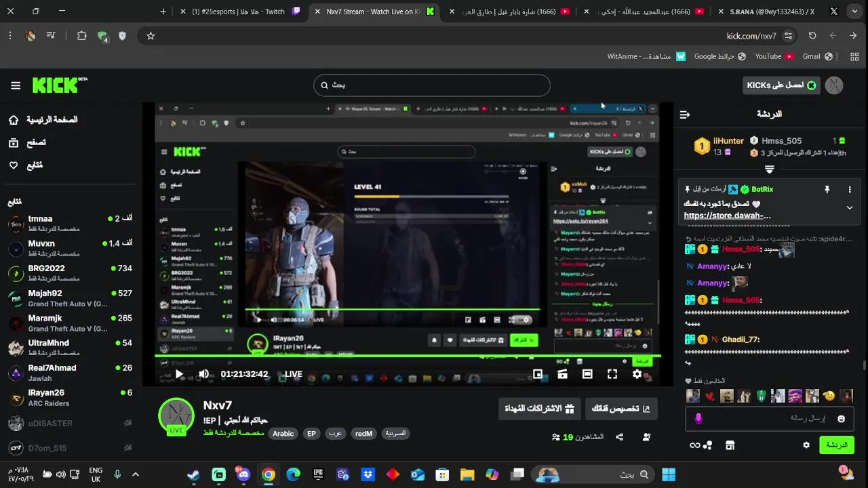Open the pinned message options menu
The height and width of the screenshot is (488, 868).
[x=850, y=190]
